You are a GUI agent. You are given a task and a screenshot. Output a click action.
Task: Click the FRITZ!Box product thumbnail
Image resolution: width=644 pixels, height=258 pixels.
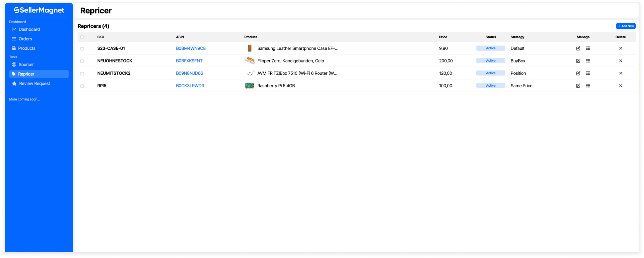coord(250,73)
